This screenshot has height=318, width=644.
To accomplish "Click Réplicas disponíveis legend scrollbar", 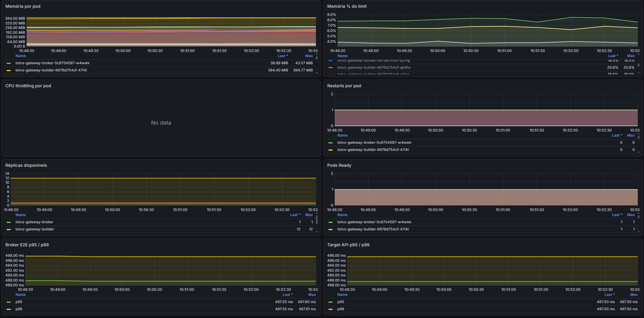I will 317,219.
